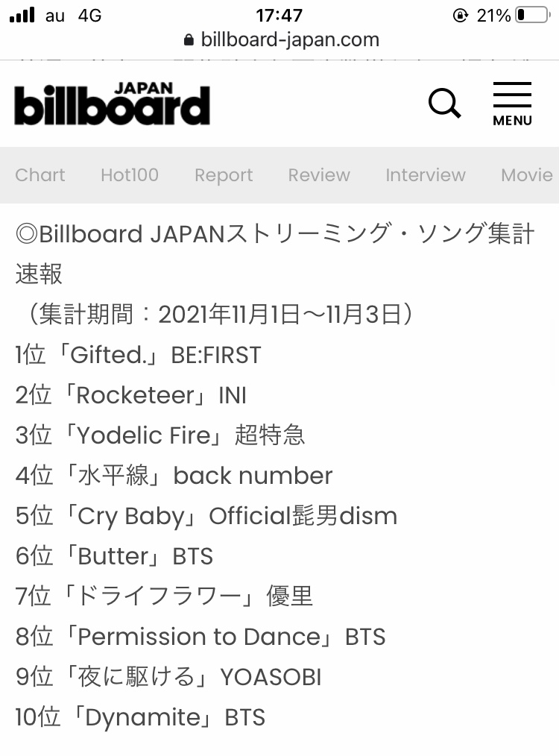Open the hamburger MENU icon
559x756 pixels.
(512, 104)
